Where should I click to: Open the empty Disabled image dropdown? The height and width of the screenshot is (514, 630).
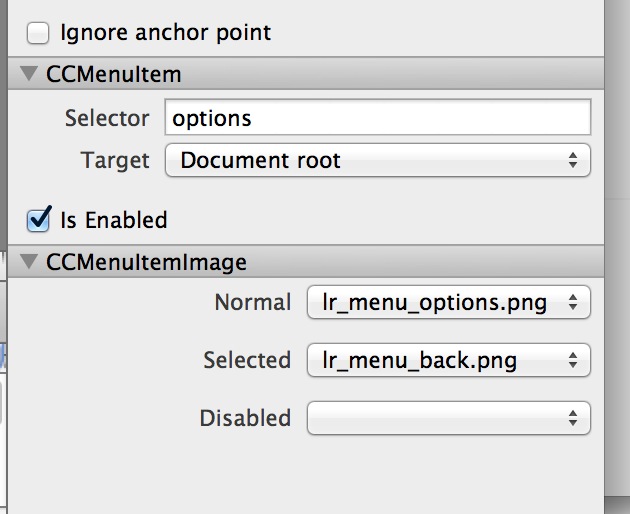coord(449,418)
